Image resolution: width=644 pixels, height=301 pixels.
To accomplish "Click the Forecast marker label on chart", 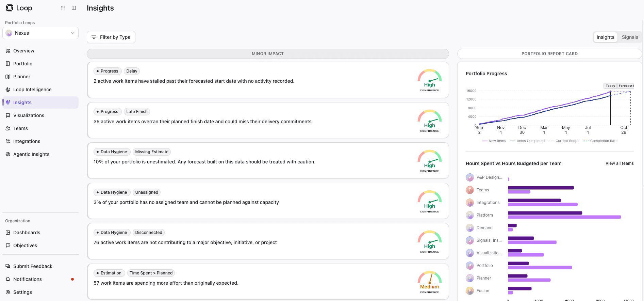I will coord(626,86).
